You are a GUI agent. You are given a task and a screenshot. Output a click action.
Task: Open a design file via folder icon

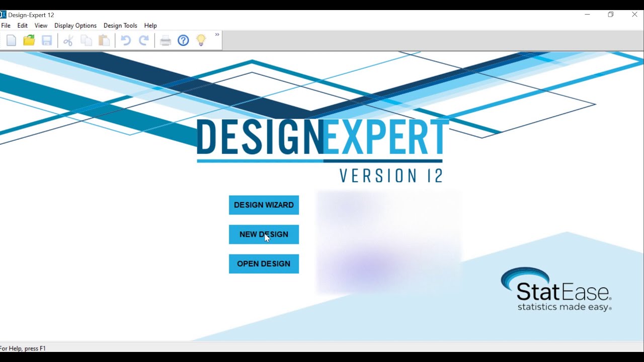[x=29, y=41]
